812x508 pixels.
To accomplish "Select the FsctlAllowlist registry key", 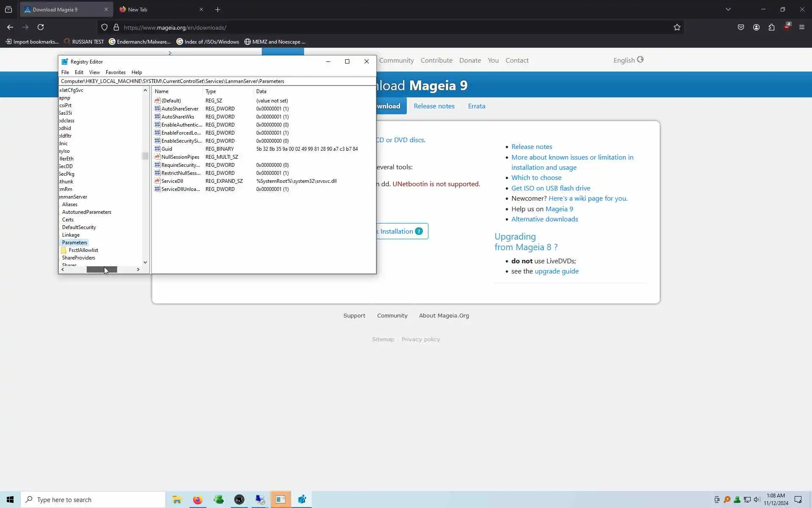I will pyautogui.click(x=83, y=250).
